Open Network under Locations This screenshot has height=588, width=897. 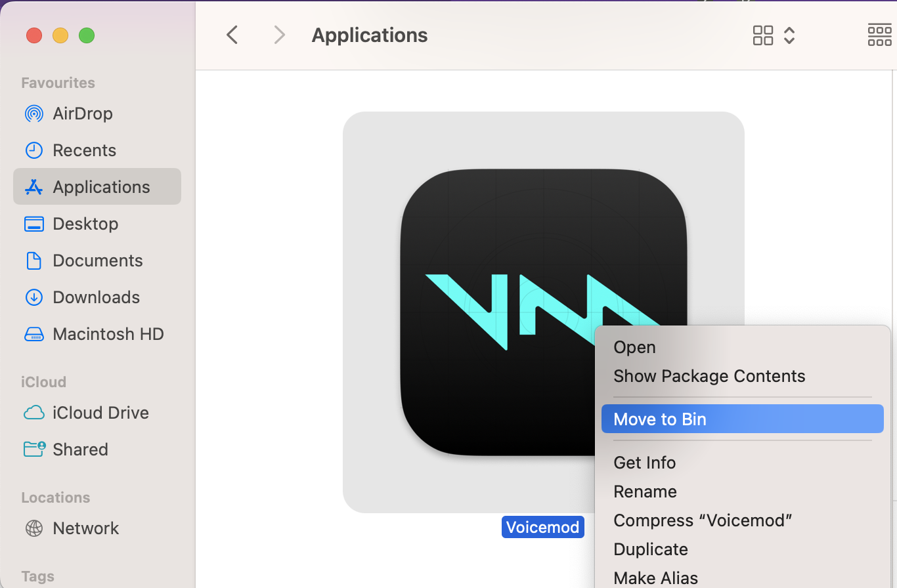pos(97,528)
